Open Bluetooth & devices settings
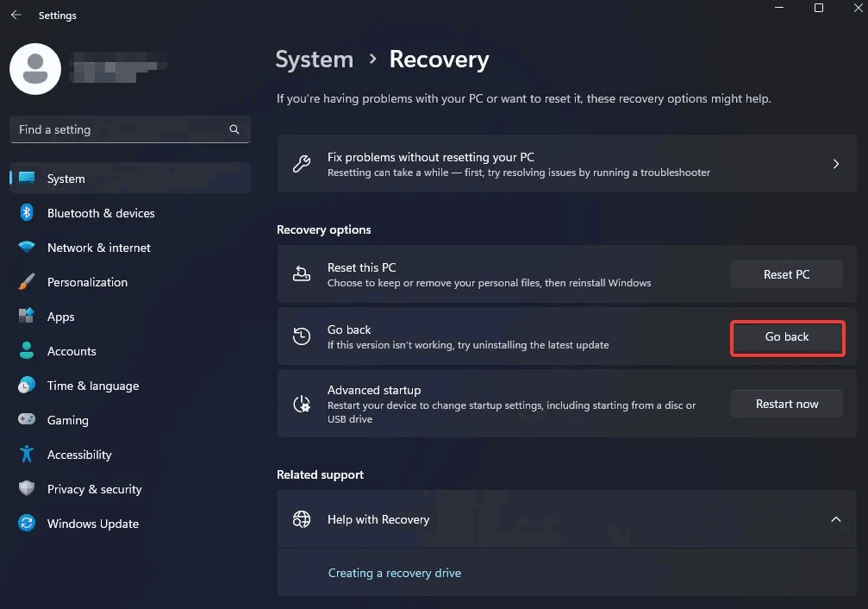Viewport: 868px width, 609px height. 130,213
